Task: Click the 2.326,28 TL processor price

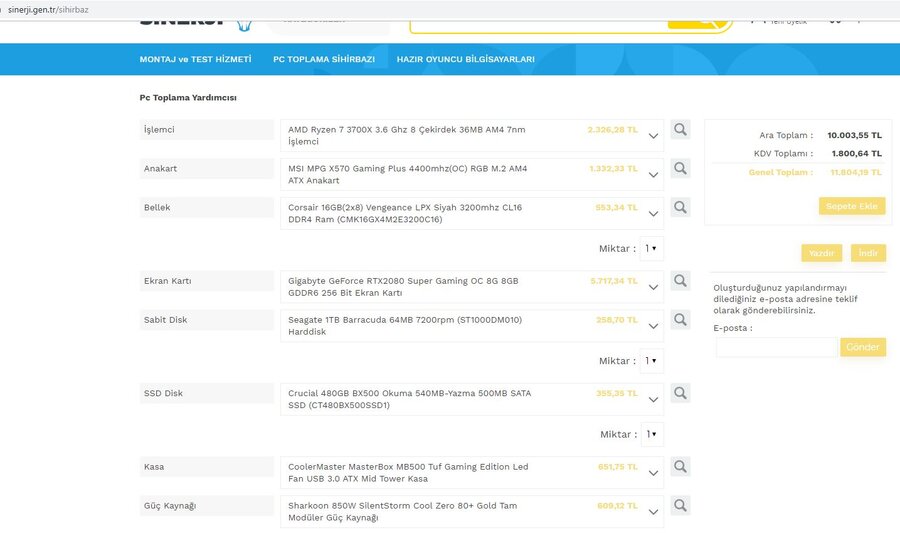Action: [x=612, y=130]
